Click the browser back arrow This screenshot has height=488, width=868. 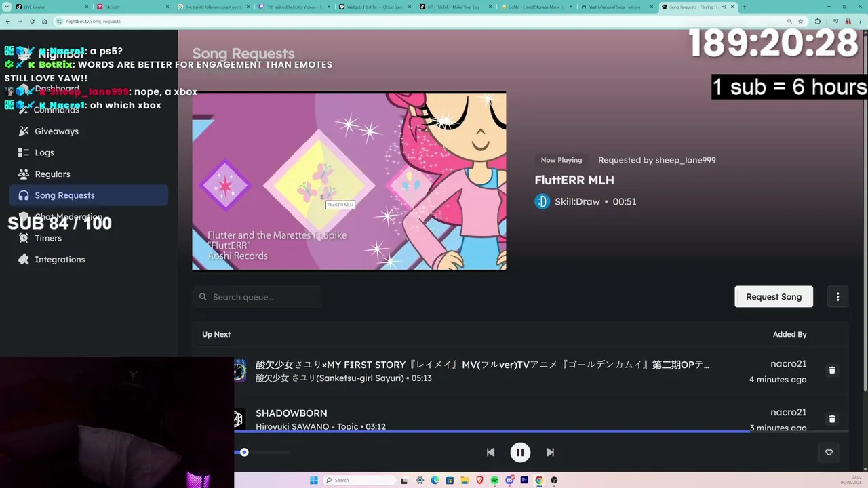point(8,21)
